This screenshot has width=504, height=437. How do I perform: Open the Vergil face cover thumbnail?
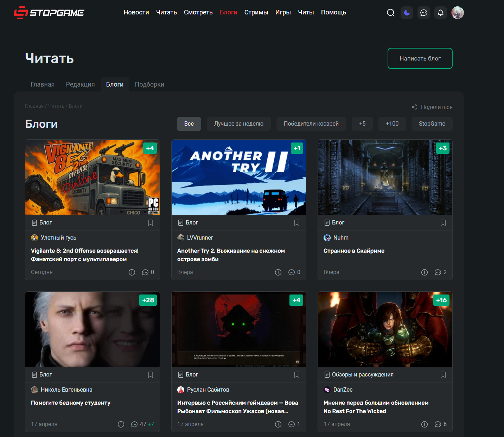click(x=92, y=329)
